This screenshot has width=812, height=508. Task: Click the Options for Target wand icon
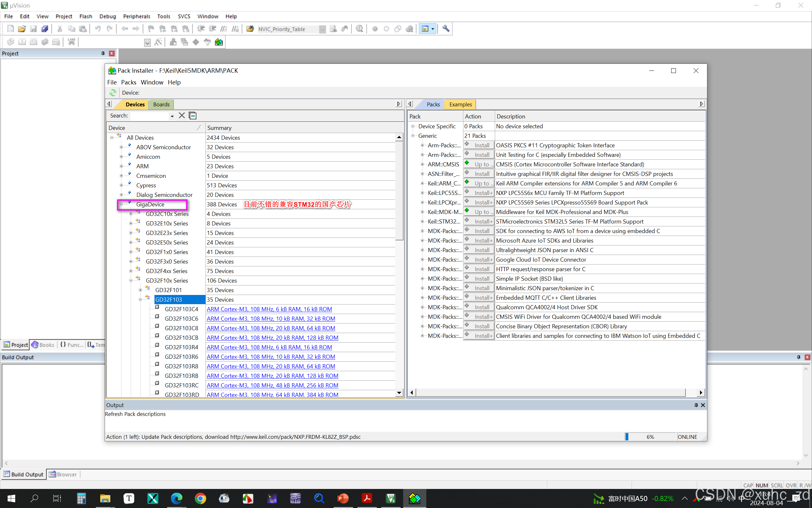click(x=158, y=42)
